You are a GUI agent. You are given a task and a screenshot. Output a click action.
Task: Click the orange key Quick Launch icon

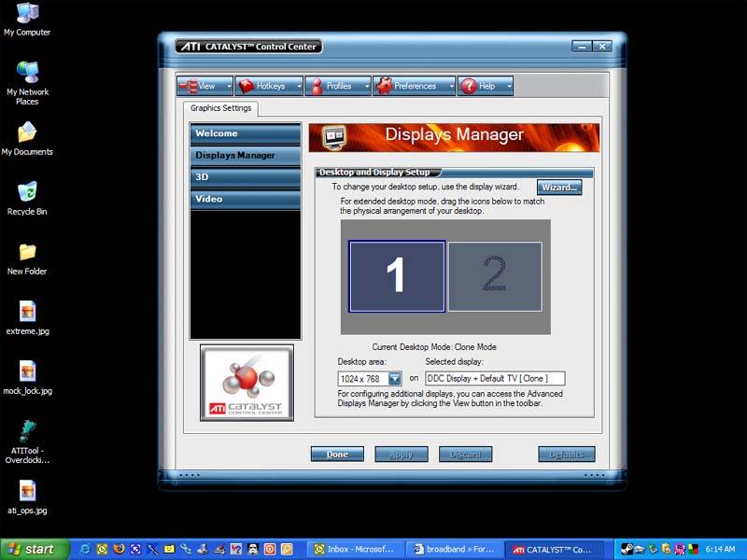(x=287, y=549)
